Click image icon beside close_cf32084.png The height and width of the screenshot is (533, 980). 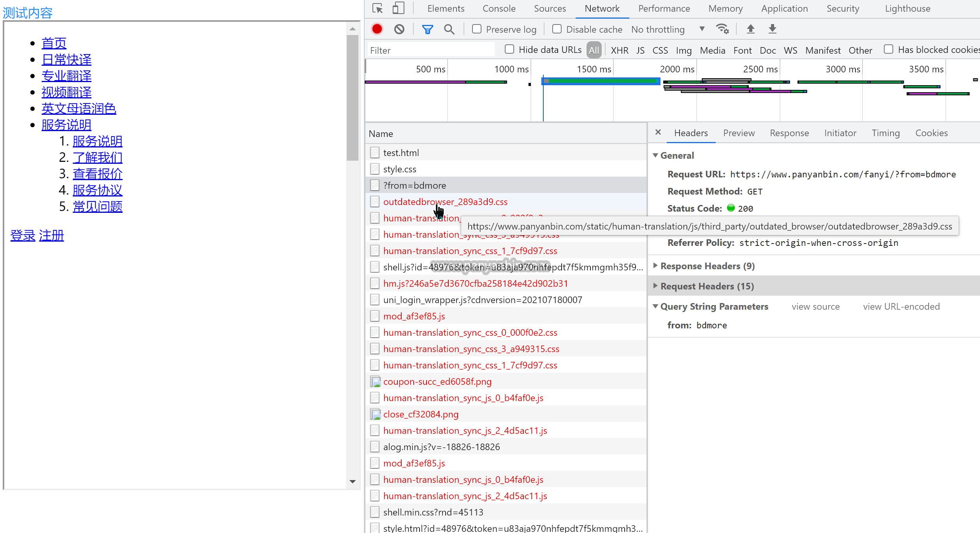(375, 414)
